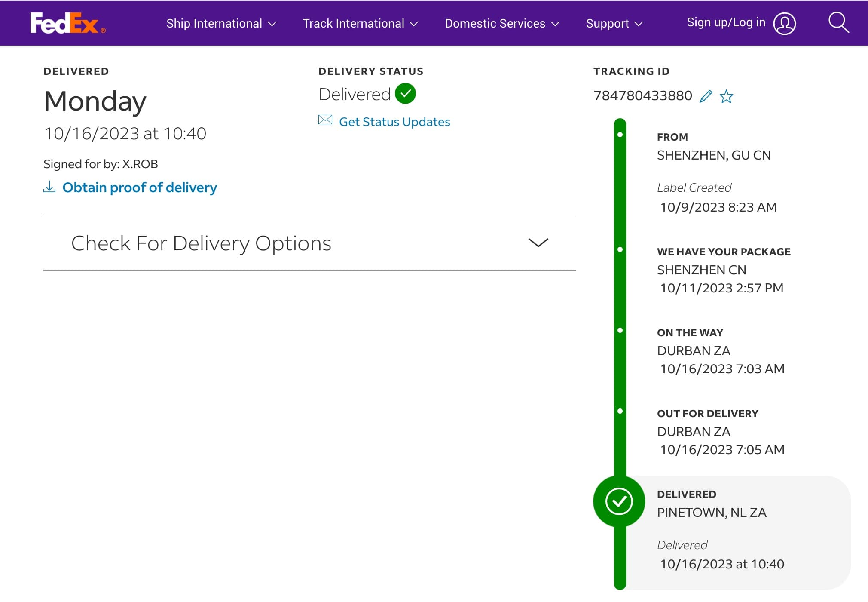
Task: Edit tracking ID nickname with pencil icon
Action: [x=706, y=96]
